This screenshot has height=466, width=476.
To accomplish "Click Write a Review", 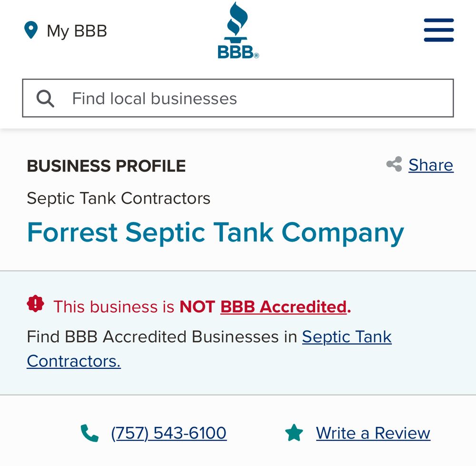I will 373,433.
